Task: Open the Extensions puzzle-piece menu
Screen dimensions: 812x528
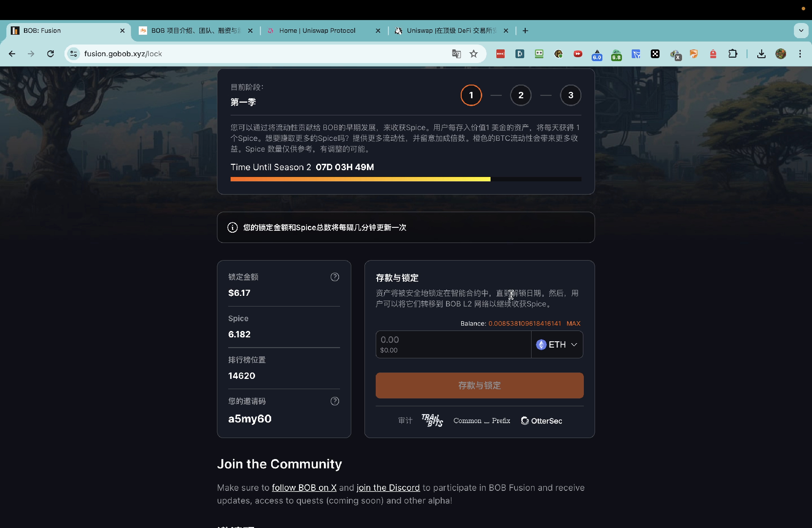Action: (x=733, y=54)
